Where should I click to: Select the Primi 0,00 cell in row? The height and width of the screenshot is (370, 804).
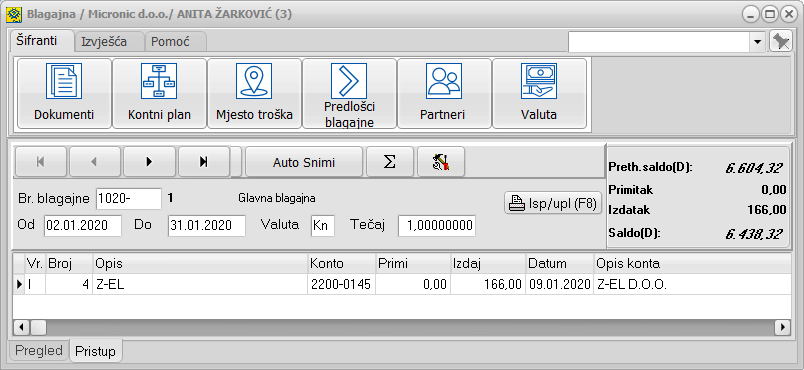[413, 284]
